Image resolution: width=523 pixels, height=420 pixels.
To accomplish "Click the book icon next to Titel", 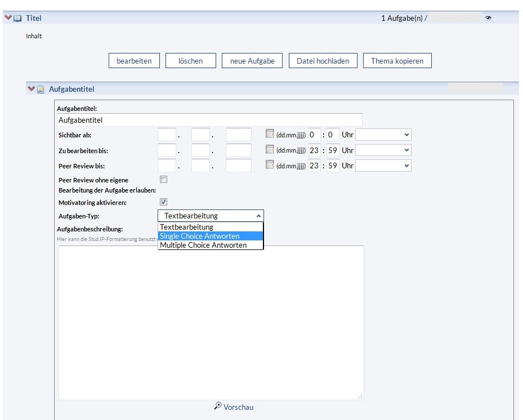I will click(x=18, y=19).
